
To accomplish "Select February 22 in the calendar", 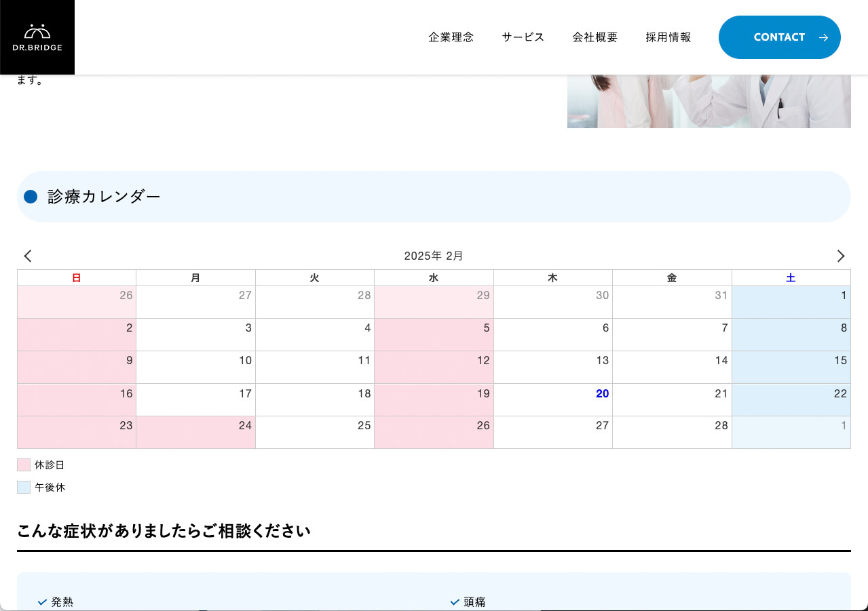I will pyautogui.click(x=791, y=400).
